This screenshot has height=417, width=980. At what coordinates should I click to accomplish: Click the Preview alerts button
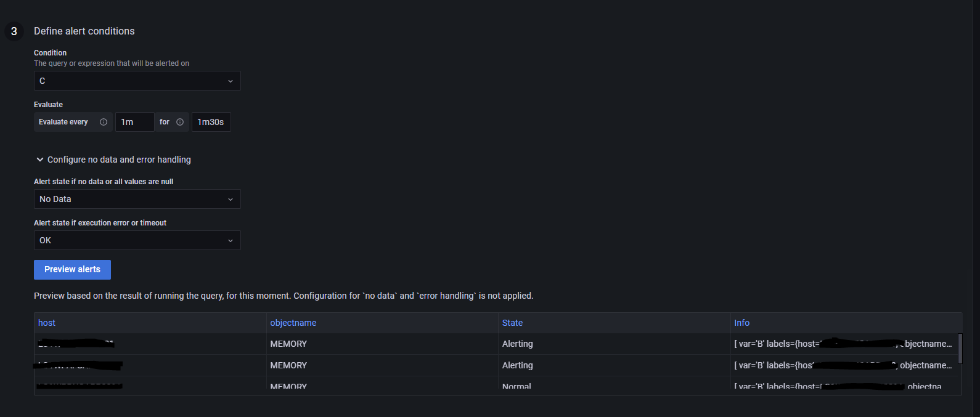(72, 269)
